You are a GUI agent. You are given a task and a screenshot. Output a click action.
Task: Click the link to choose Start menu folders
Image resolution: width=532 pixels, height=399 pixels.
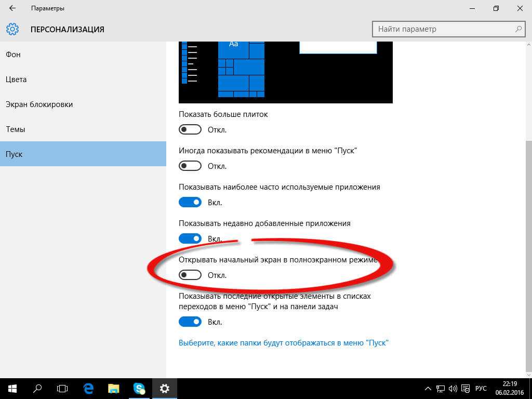[x=284, y=343]
